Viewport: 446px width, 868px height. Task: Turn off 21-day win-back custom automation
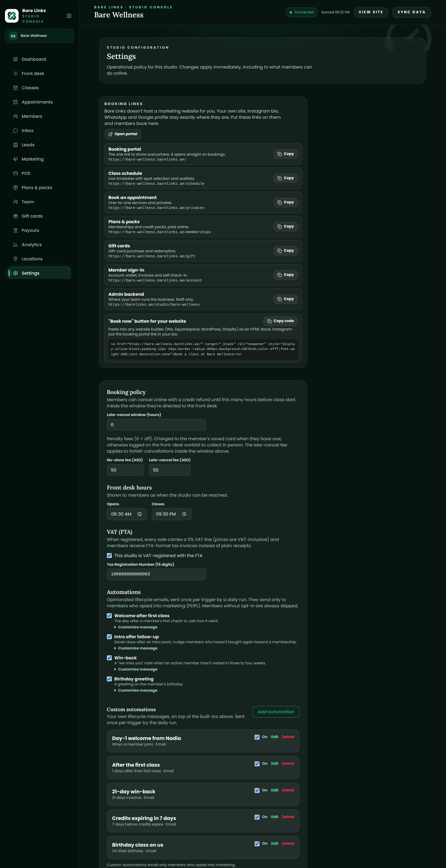257,790
